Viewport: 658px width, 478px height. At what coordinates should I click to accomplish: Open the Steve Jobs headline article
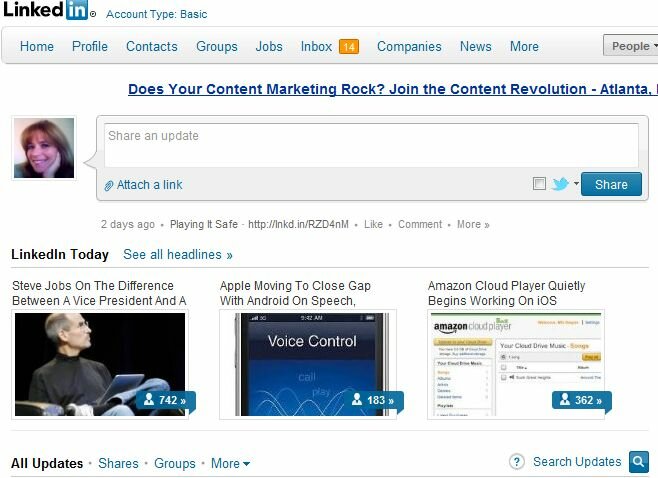99,293
